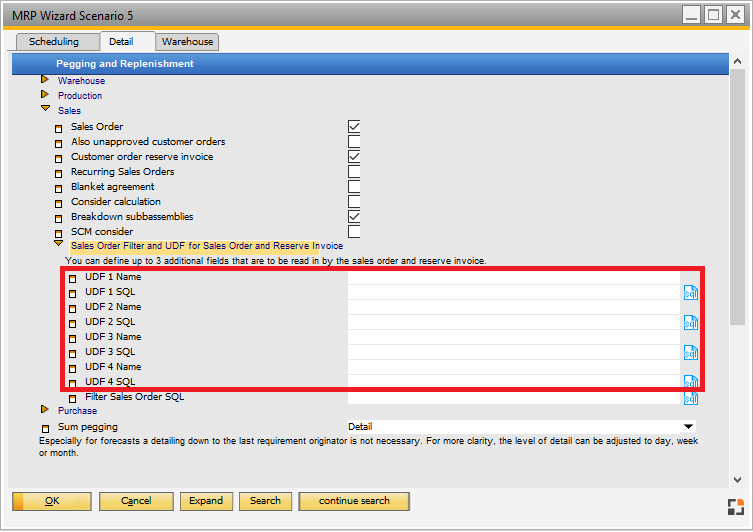753x532 pixels.
Task: Click SQL icon beside Filter Sales Order SQL
Action: tap(690, 398)
